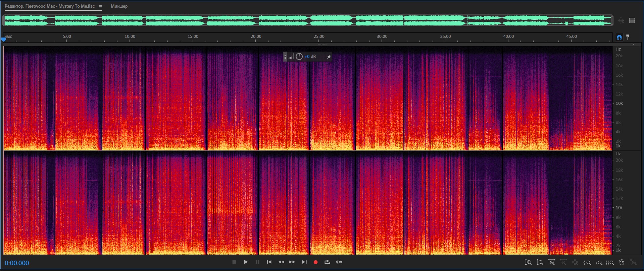This screenshot has width=644, height=271.
Task: Select the Редактор Fleetwood Mac file tab
Action: pos(50,6)
